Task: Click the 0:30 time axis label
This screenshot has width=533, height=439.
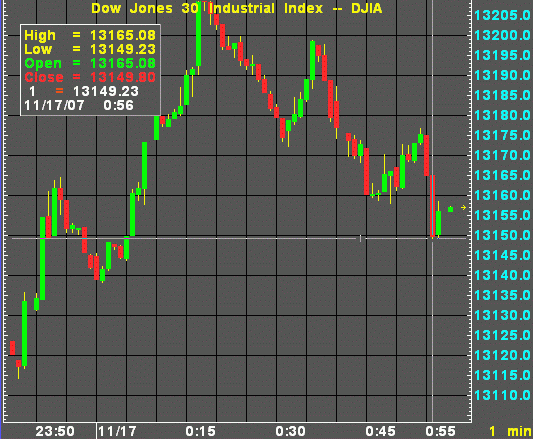Action: point(291,432)
